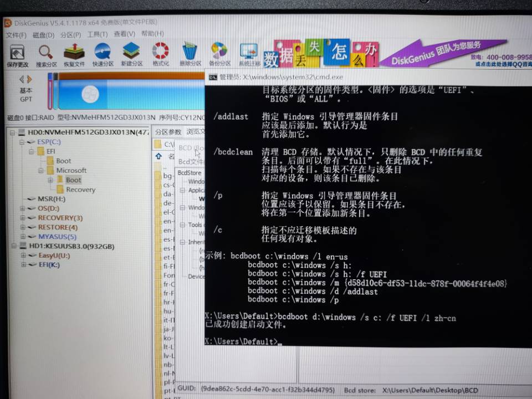Click the 新建分区 new partition icon
The image size is (532, 399).
[132, 54]
